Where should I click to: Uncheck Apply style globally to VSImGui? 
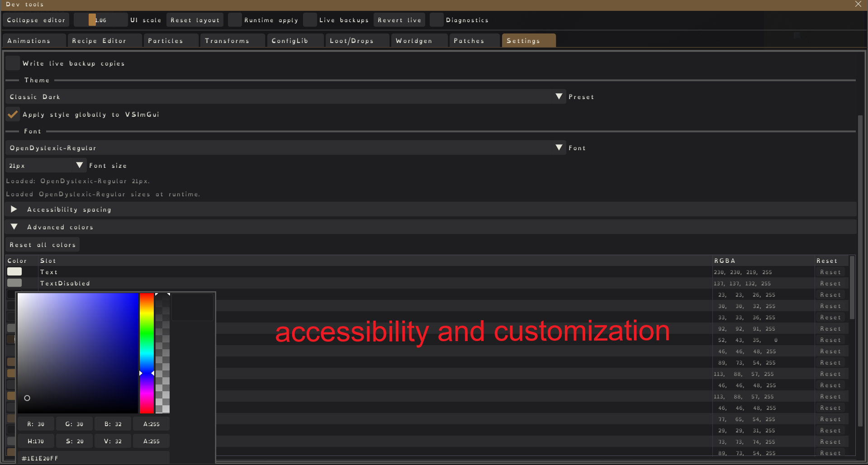click(13, 114)
